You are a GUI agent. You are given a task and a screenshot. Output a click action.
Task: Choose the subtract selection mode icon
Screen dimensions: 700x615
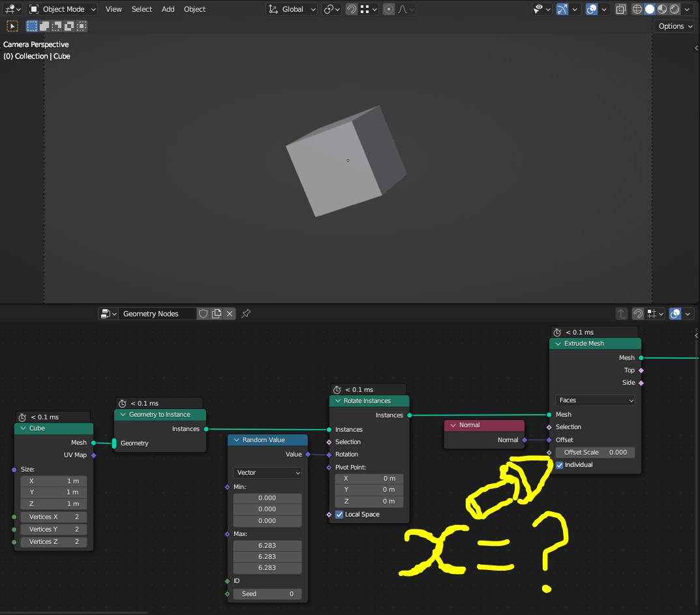coord(57,26)
